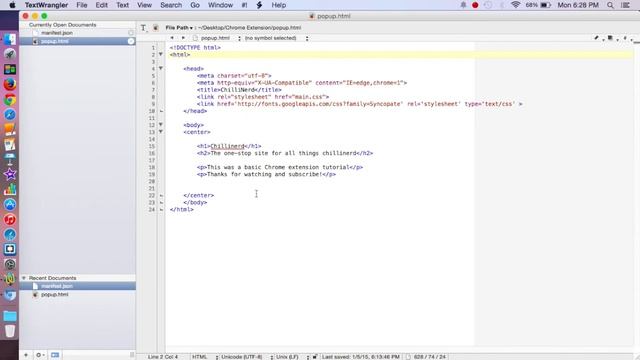Open the Trash in the Dock
Image resolution: width=640 pixels, height=360 pixels.
[10, 331]
